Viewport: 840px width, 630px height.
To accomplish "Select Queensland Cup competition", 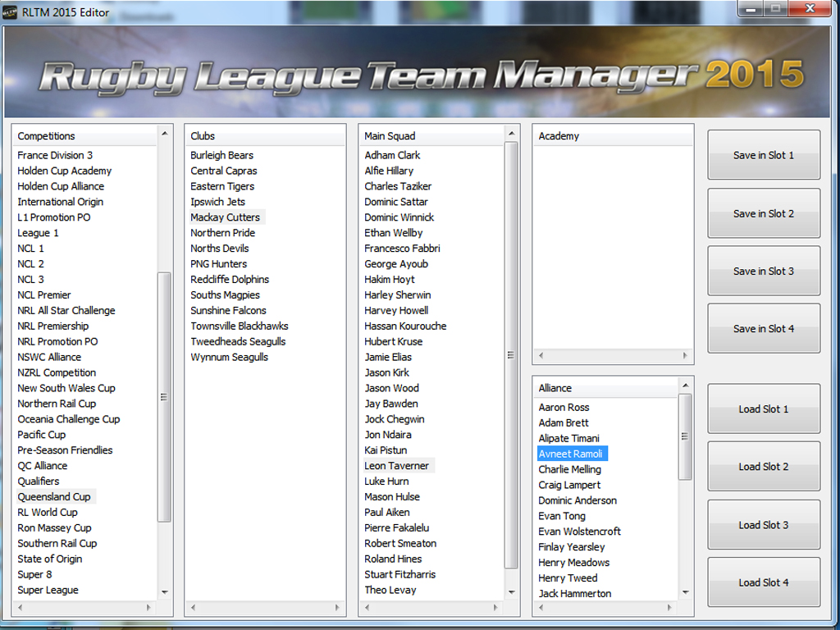I will tap(55, 496).
